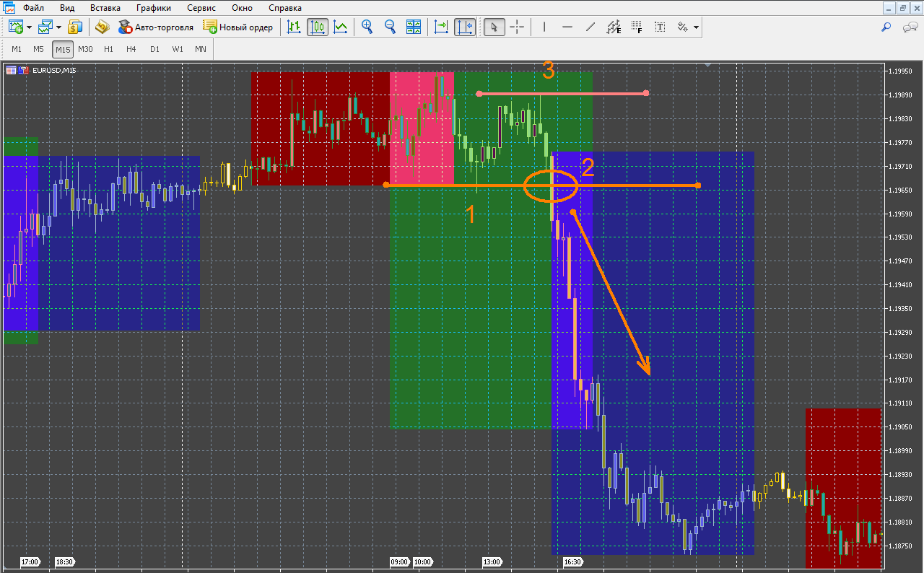Select the Crosshair tool
The width and height of the screenshot is (924, 573).
(x=518, y=27)
